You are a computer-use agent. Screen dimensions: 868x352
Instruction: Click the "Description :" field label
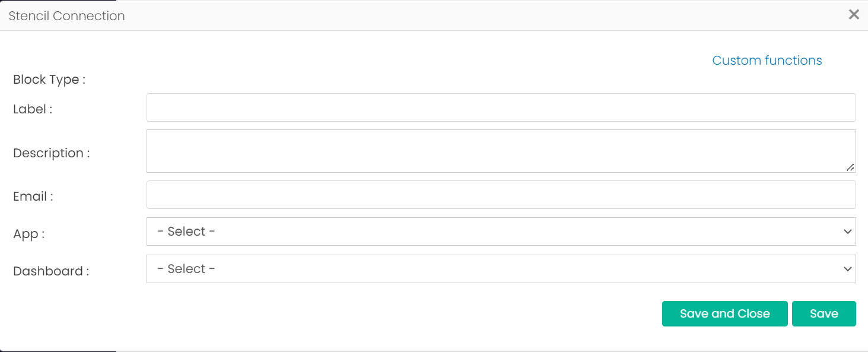pyautogui.click(x=52, y=153)
